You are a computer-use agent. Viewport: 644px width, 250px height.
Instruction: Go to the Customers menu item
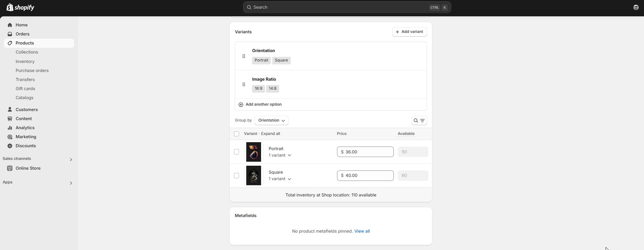tap(26, 110)
